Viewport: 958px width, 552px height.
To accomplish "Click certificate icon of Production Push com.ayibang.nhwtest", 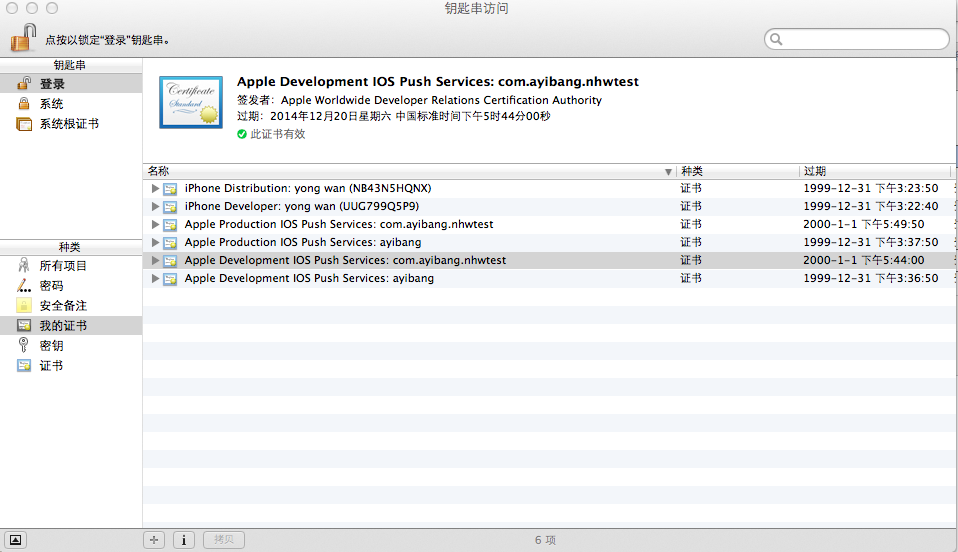I will pos(170,225).
